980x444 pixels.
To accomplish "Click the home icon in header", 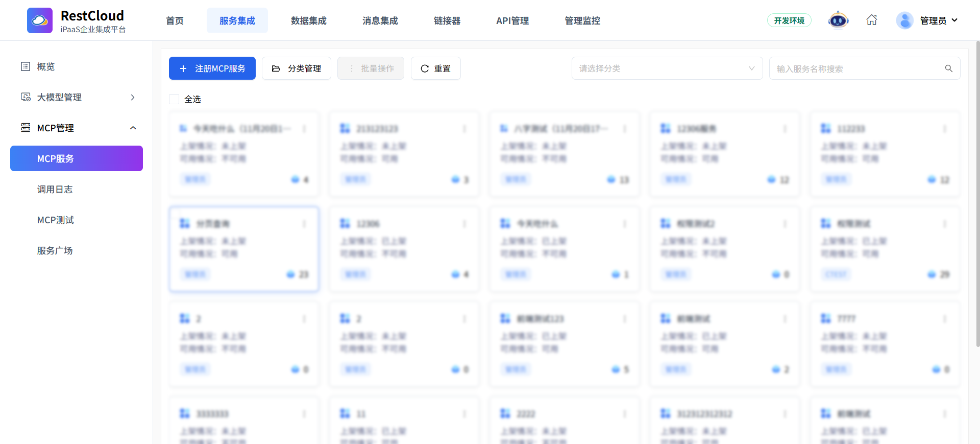I will click(x=872, y=20).
